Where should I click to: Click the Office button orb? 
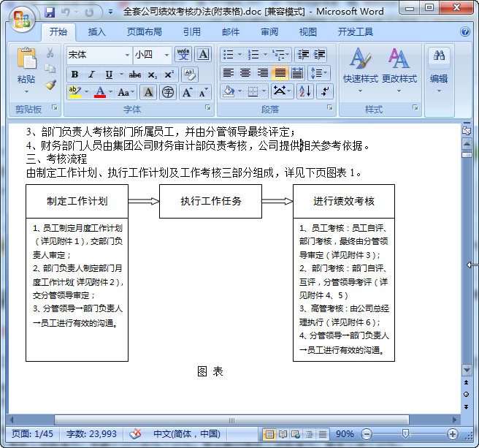tap(22, 20)
